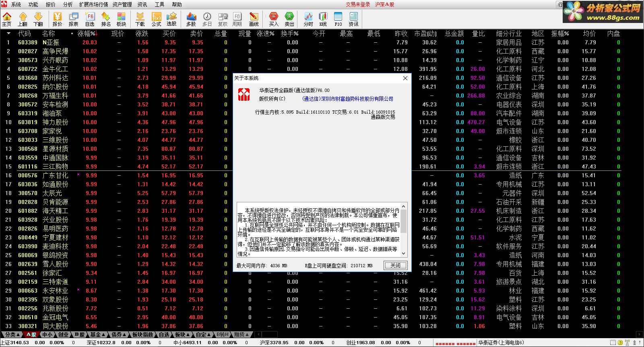This screenshot has height=347, width=644.
Task: Open the 系统 menu
Action: click(x=16, y=4)
